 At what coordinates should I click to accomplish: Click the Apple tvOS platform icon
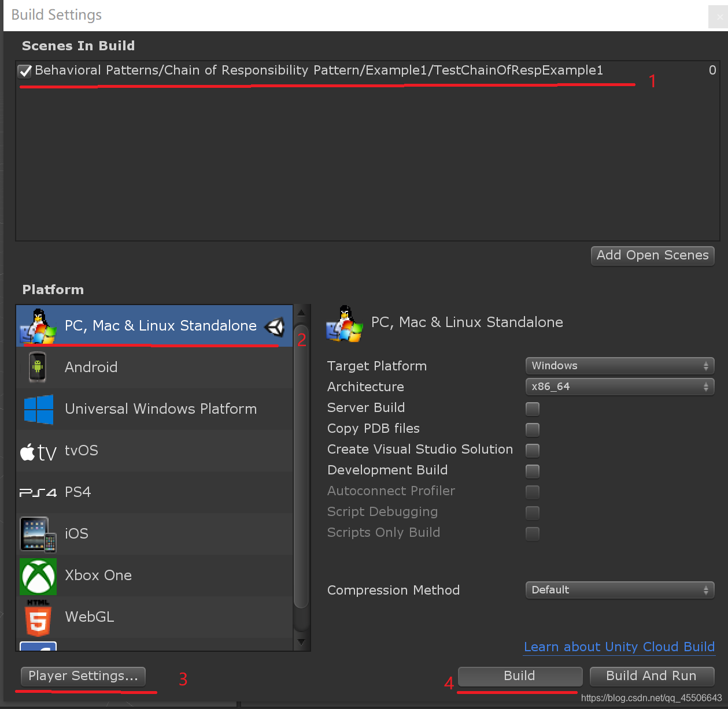(38, 451)
